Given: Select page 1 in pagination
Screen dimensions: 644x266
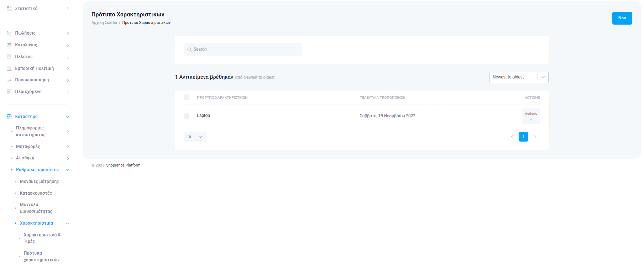Looking at the screenshot, I should point(523,137).
